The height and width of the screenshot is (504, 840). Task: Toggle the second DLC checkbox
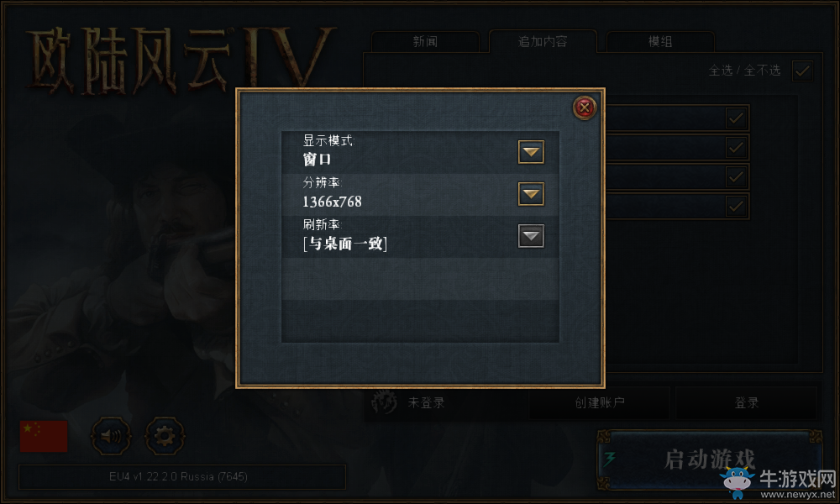tap(736, 147)
